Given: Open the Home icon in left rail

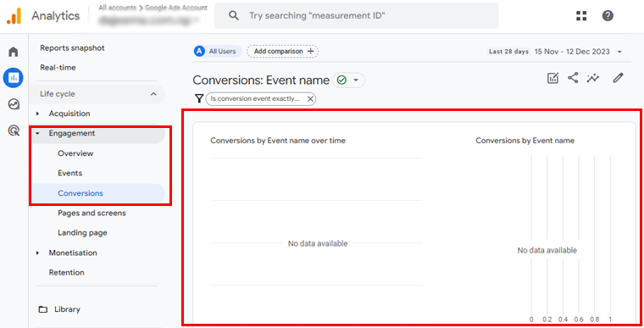Looking at the screenshot, I should [14, 52].
